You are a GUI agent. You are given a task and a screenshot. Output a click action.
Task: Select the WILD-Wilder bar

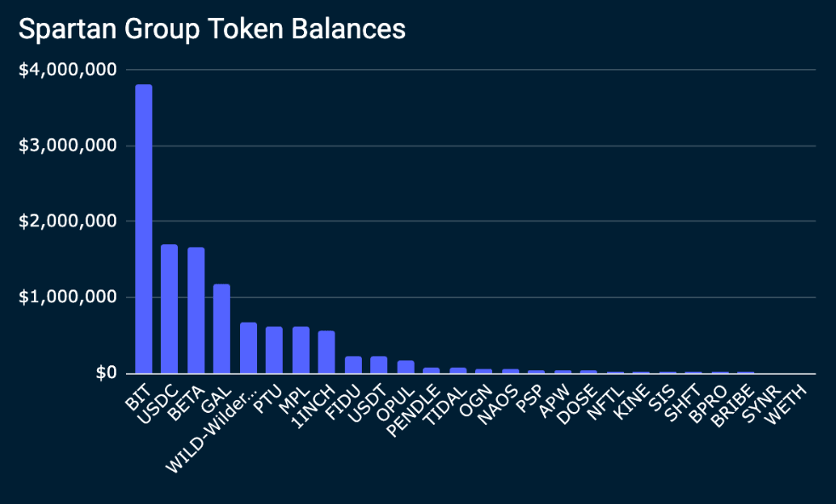pos(249,347)
